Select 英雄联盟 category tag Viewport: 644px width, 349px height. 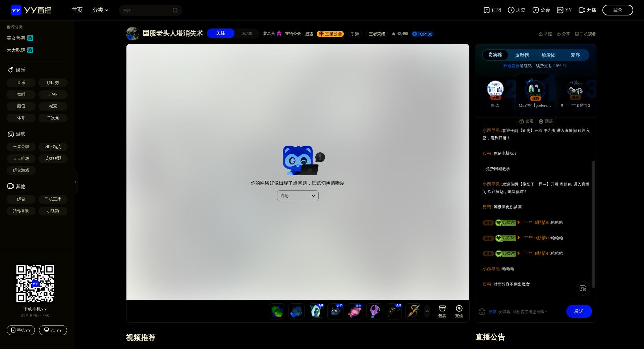[x=53, y=158]
